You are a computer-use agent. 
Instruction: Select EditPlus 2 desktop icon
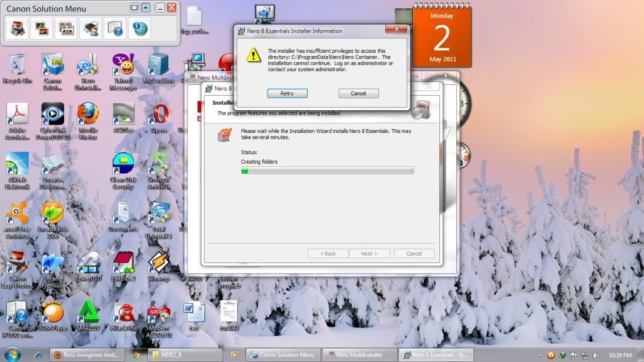(123, 267)
